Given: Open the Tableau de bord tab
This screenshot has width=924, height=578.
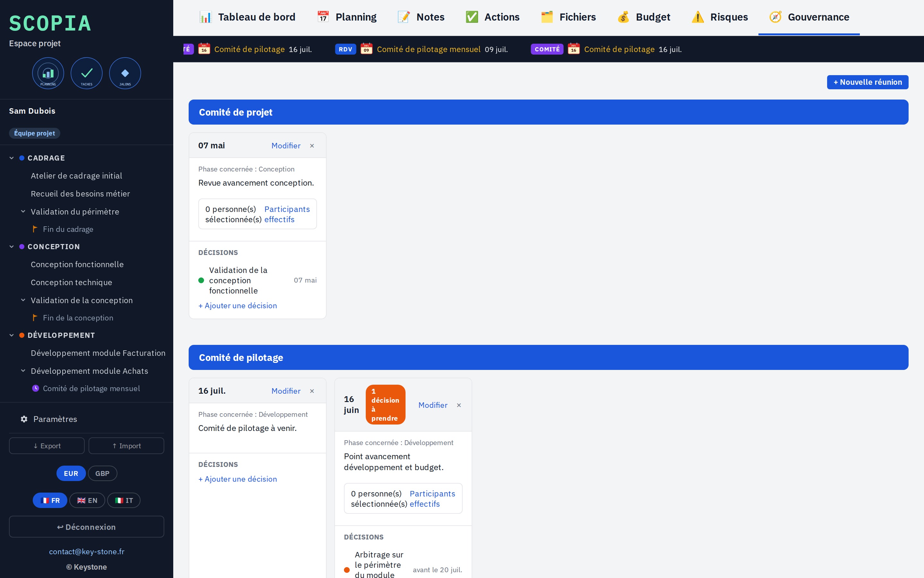Looking at the screenshot, I should [247, 17].
